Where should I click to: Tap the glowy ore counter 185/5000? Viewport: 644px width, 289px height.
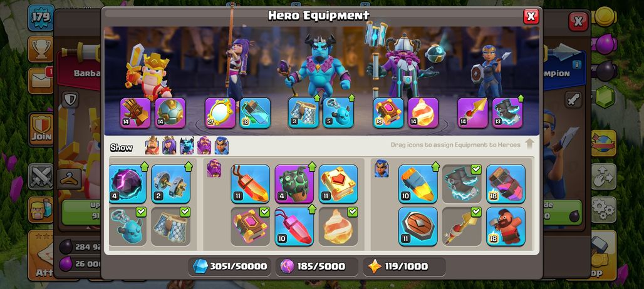point(316,266)
